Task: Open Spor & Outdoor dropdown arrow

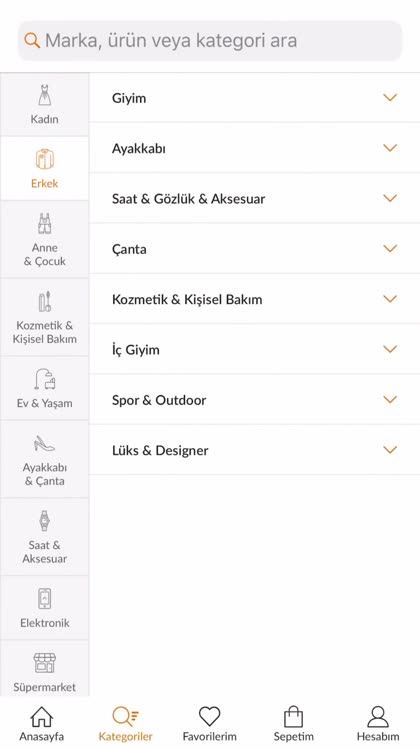Action: (390, 399)
